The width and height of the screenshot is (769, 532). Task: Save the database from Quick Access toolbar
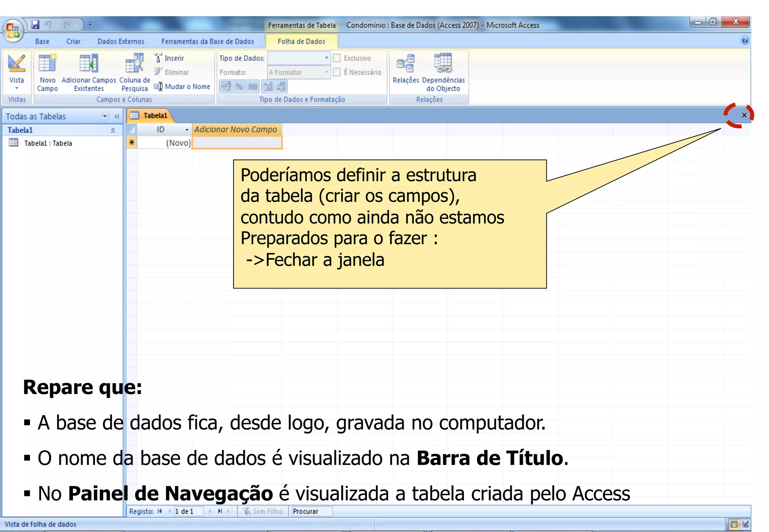point(35,25)
